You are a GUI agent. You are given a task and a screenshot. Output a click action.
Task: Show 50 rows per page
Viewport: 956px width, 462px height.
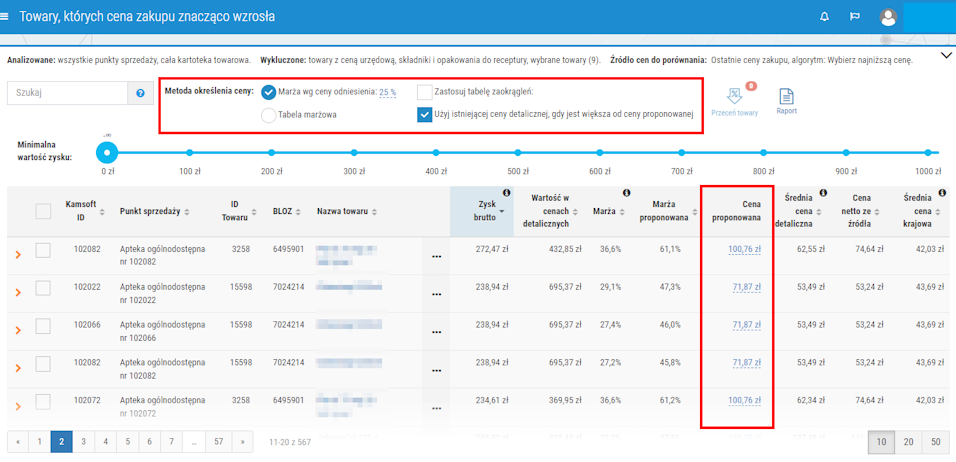937,441
